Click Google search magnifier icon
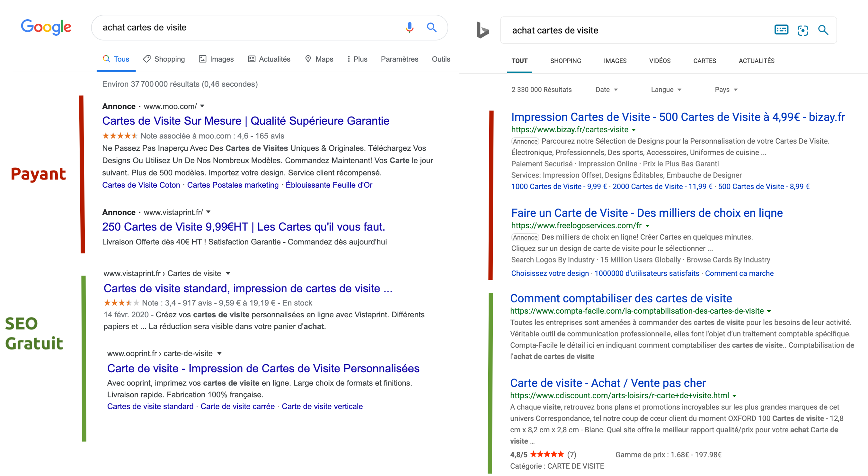The image size is (868, 476). (x=432, y=27)
